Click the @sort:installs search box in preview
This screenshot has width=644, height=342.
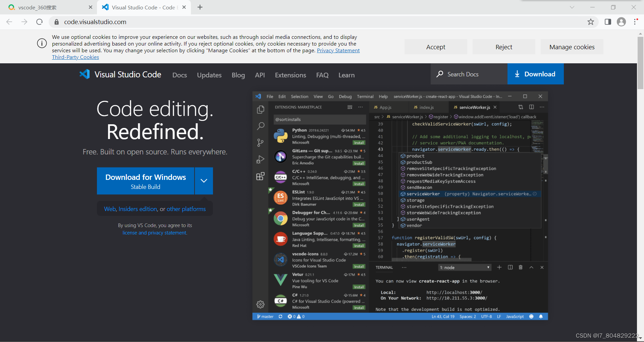pyautogui.click(x=319, y=120)
